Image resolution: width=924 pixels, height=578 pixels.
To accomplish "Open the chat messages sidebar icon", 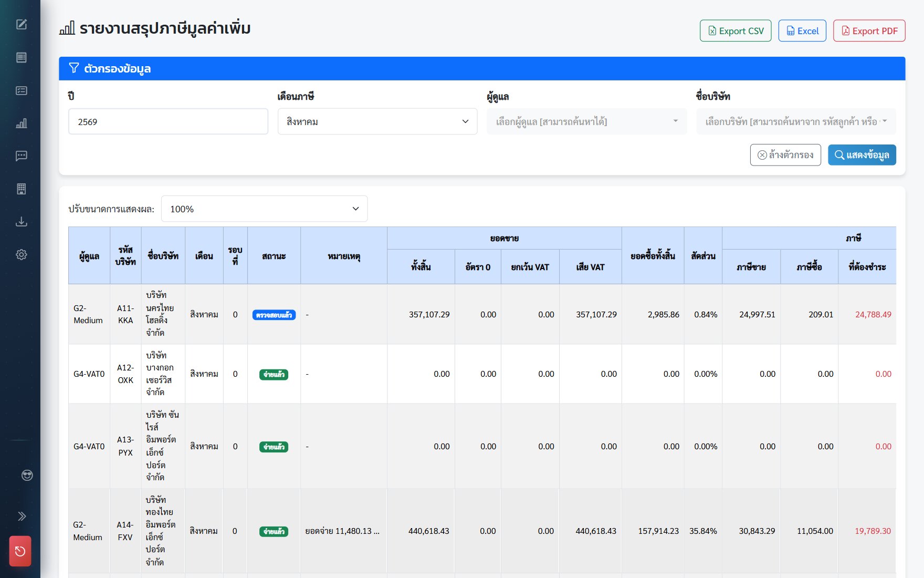I will tap(22, 156).
